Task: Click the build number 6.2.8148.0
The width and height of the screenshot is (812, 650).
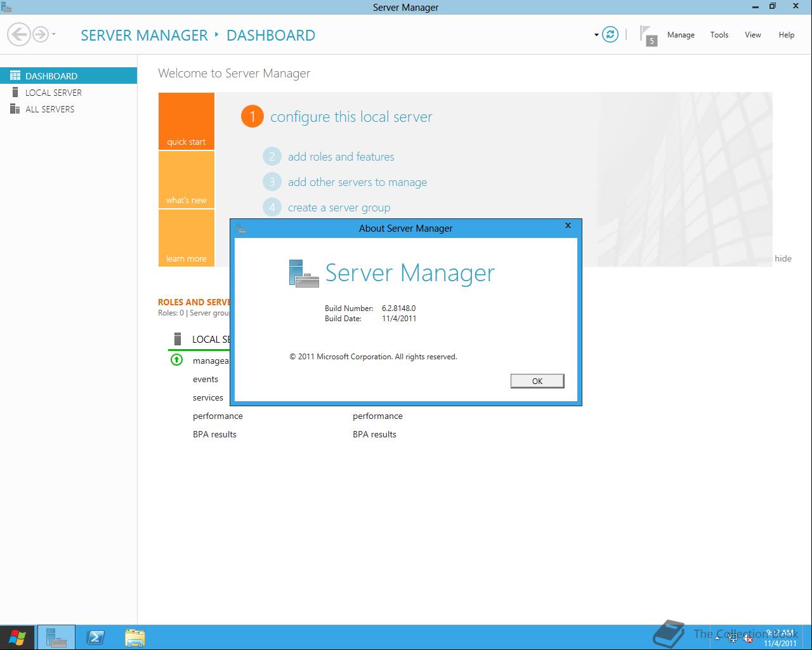Action: (x=398, y=308)
